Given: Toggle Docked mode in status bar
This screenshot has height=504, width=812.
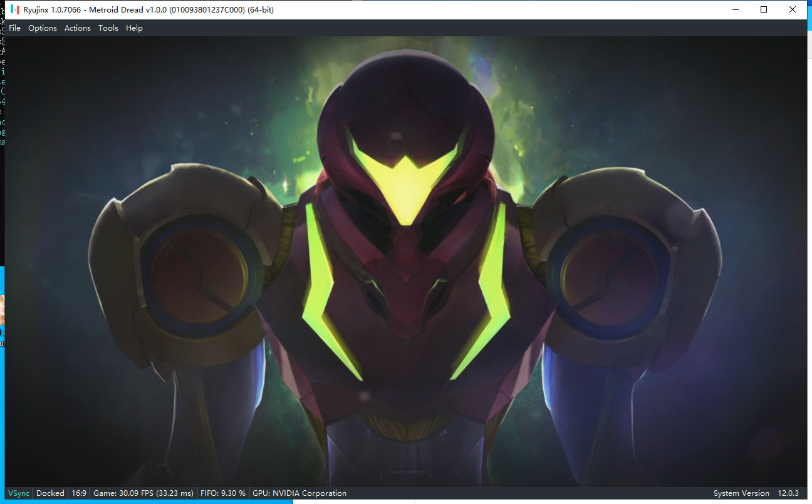Looking at the screenshot, I should (x=50, y=493).
